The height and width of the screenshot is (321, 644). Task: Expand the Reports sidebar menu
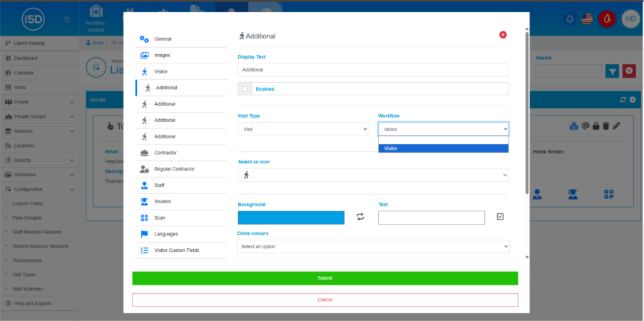39,160
